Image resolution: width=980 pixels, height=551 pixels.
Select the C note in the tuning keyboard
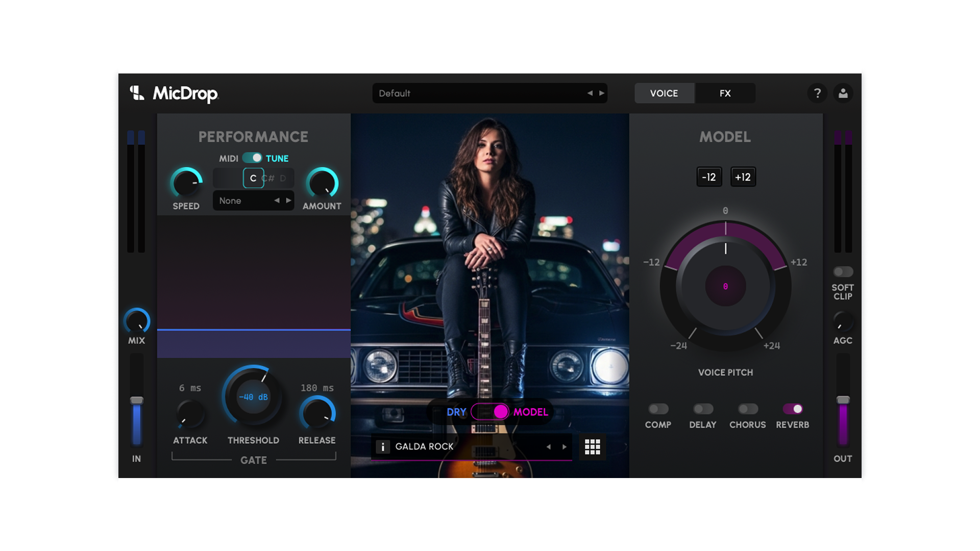pos(252,178)
